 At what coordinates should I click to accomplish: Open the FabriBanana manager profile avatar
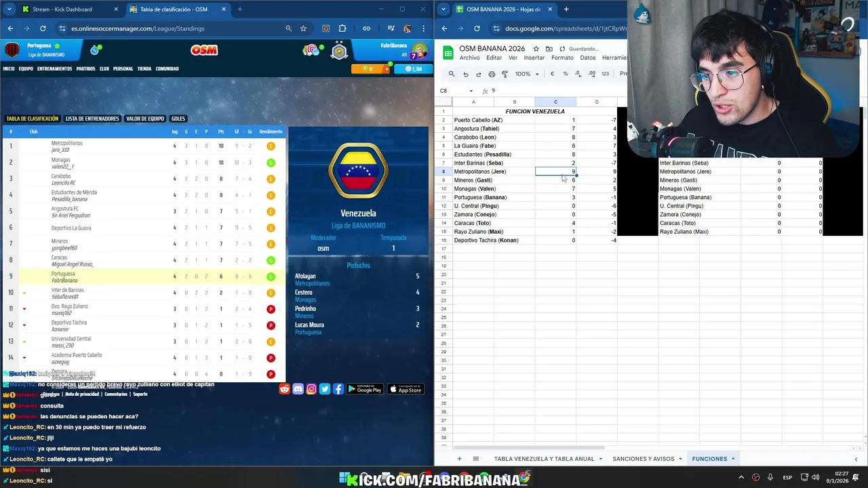420,51
